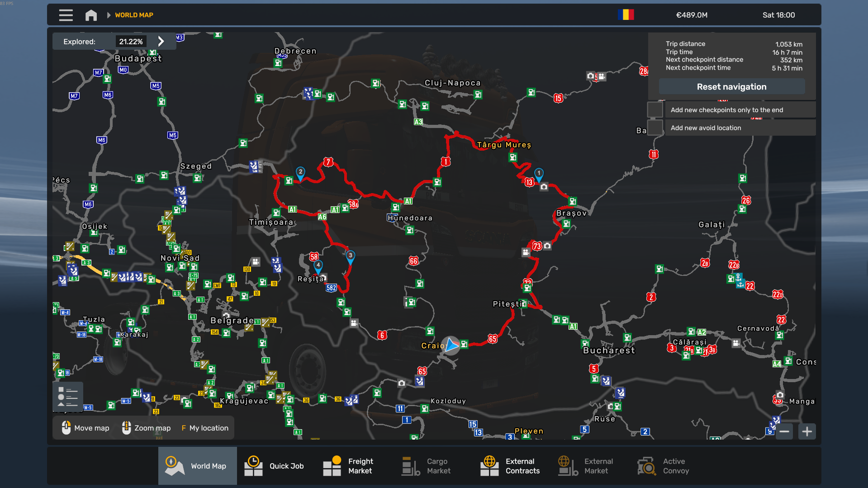Click the Romanian flag icon
The width and height of the screenshot is (868, 488).
[626, 15]
